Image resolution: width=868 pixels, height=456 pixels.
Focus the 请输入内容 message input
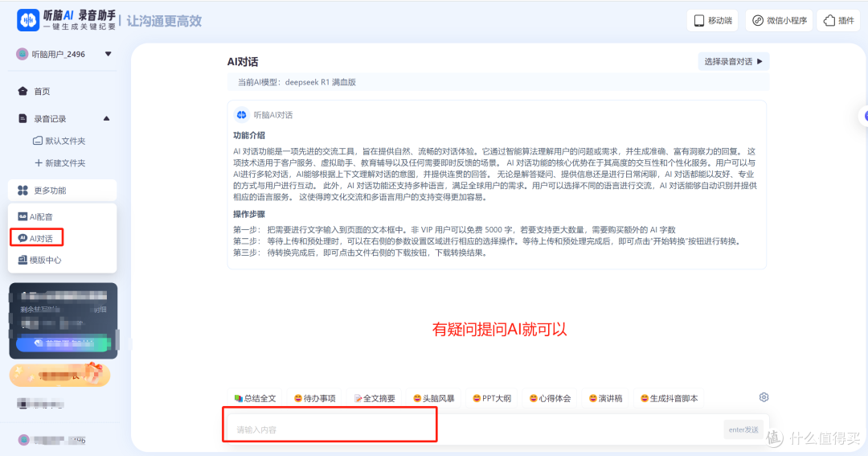click(x=473, y=429)
